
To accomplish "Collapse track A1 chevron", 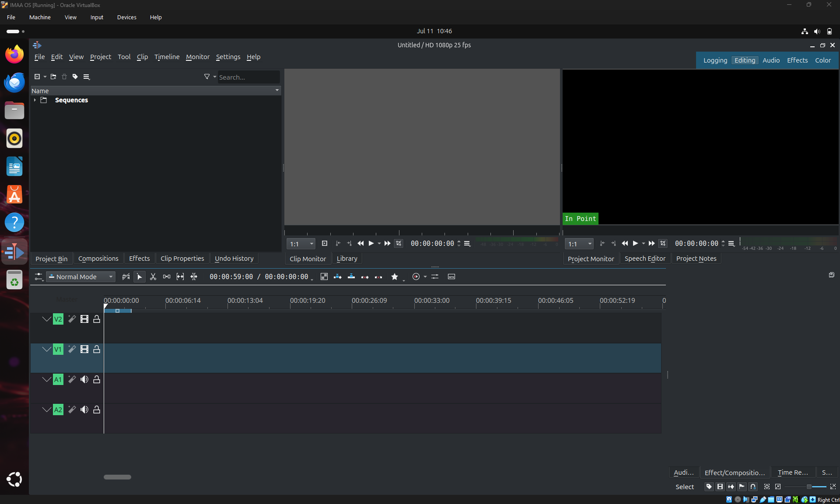I will point(46,379).
